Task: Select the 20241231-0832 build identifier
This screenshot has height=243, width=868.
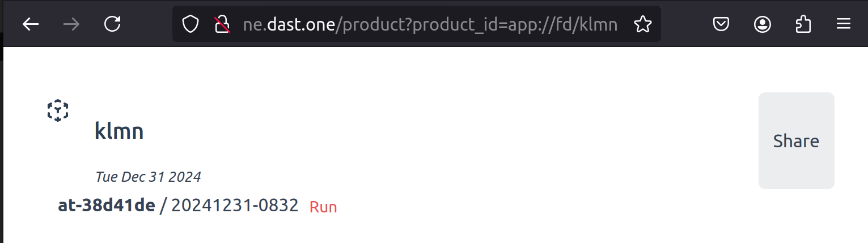Action: click(235, 205)
